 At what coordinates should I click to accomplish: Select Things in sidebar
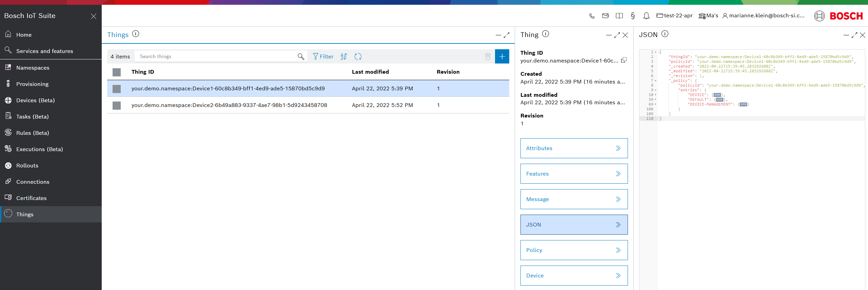(51, 214)
